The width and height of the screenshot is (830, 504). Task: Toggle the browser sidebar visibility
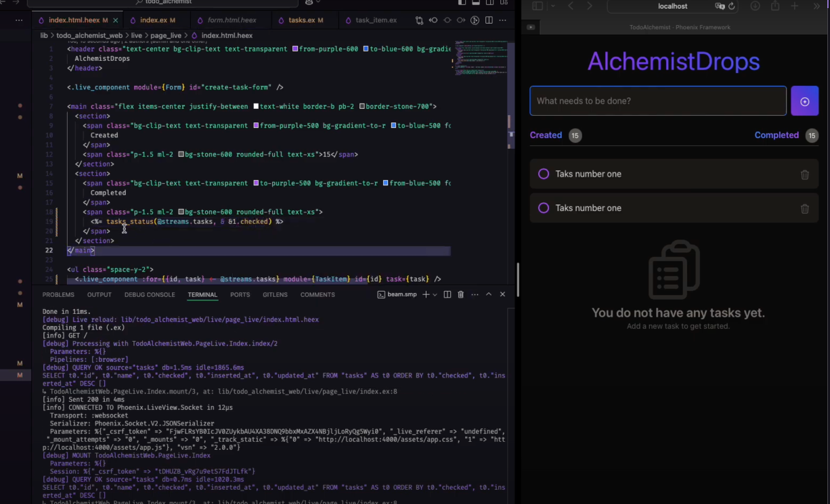538,6
